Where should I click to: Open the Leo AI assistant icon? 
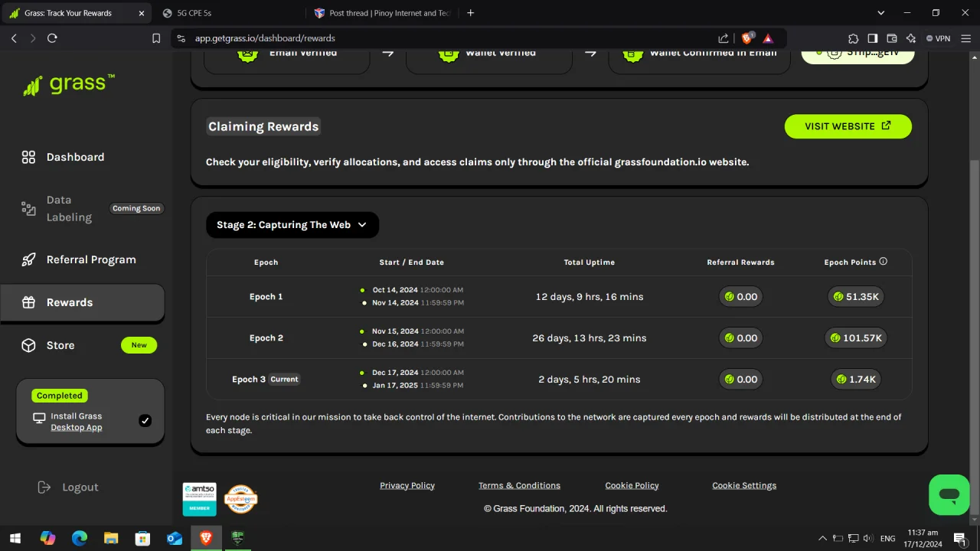pyautogui.click(x=911, y=38)
